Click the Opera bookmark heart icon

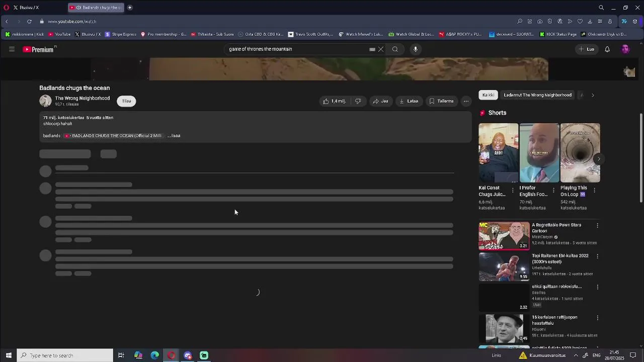point(580,22)
